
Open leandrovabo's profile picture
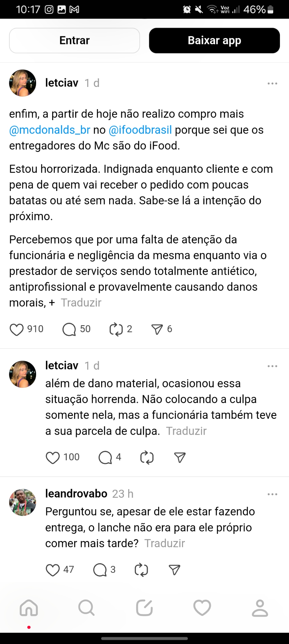click(23, 502)
